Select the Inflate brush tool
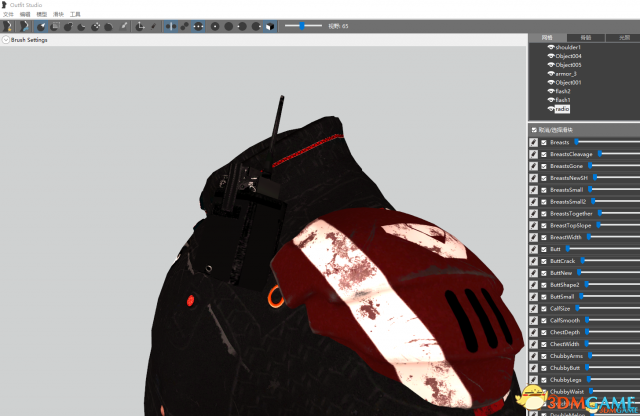This screenshot has width=640, height=416. click(68, 27)
